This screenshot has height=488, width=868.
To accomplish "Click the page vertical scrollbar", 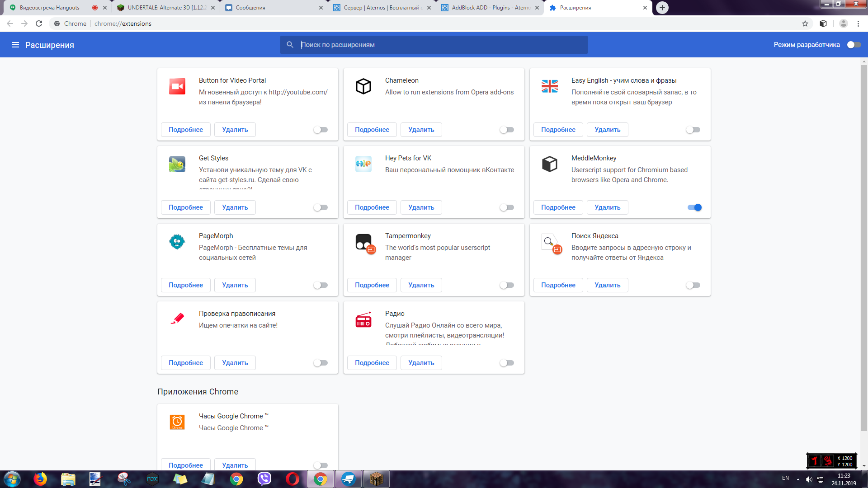I will (864, 248).
